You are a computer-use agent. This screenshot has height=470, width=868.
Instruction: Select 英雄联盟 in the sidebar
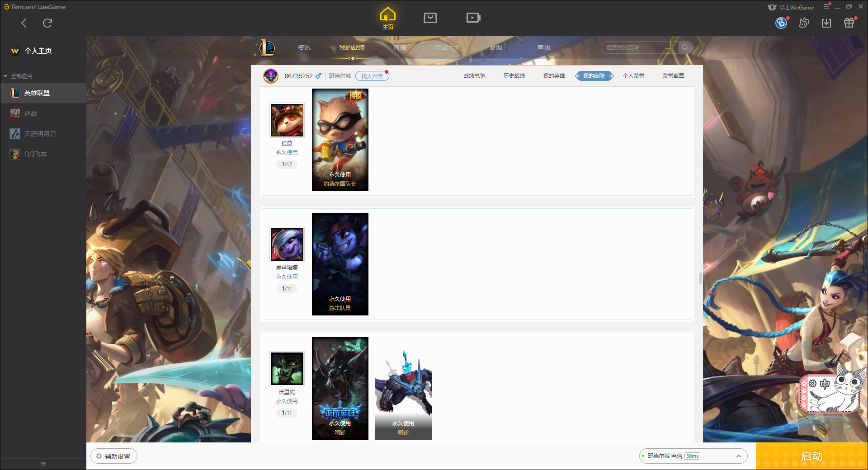pyautogui.click(x=43, y=93)
